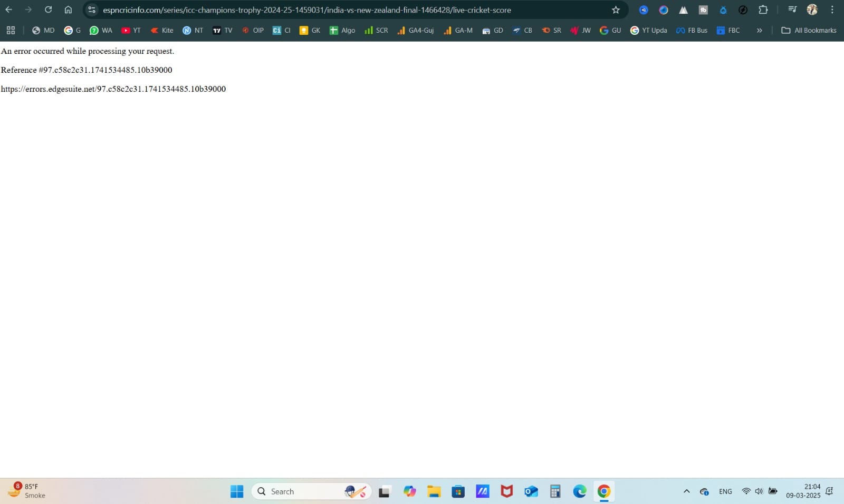Open the Chrome extensions puzzle icon
This screenshot has height=504, width=844.
(763, 9)
